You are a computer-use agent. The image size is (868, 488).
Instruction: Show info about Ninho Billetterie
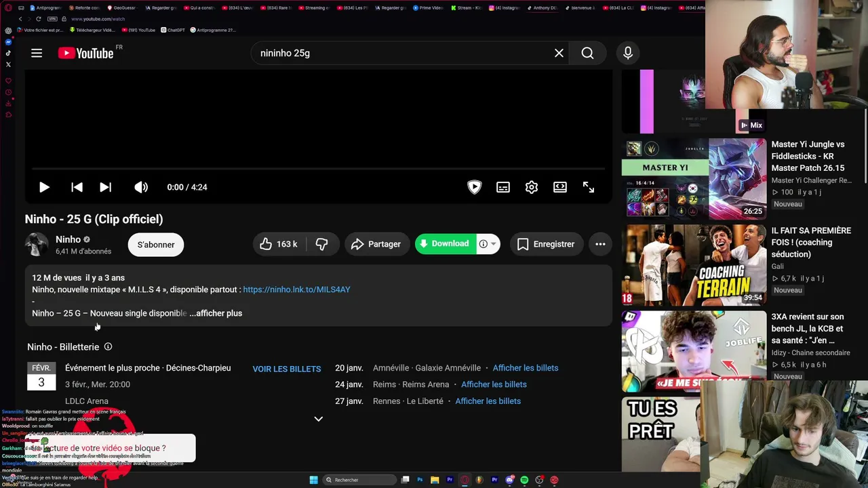point(108,347)
